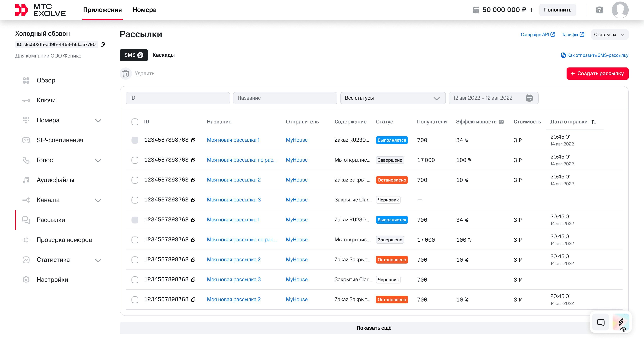Go to Приложения in top navigation
This screenshot has height=345, width=644.
[x=103, y=10]
